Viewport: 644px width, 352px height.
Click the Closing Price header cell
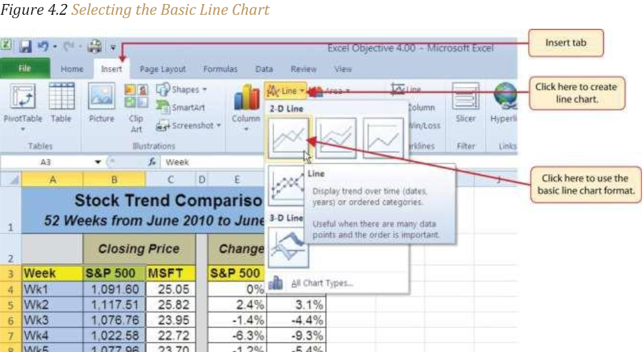tap(139, 249)
